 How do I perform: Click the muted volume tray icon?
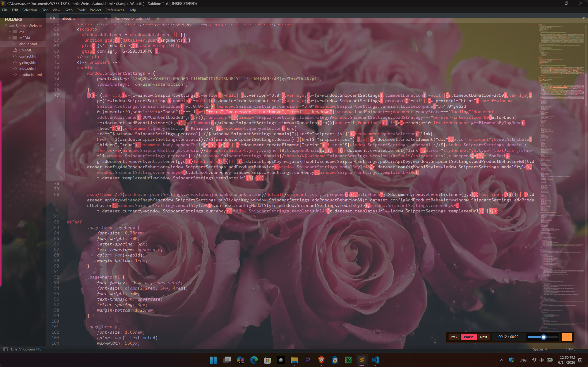coord(542,360)
